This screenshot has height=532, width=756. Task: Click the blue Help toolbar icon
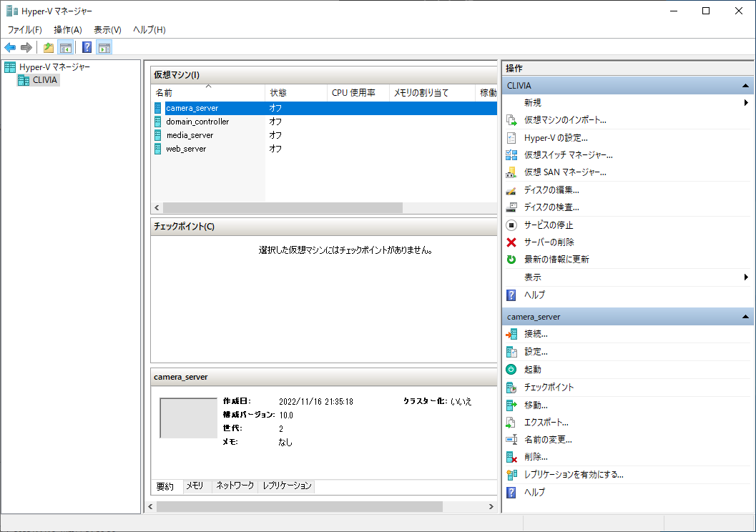point(87,47)
